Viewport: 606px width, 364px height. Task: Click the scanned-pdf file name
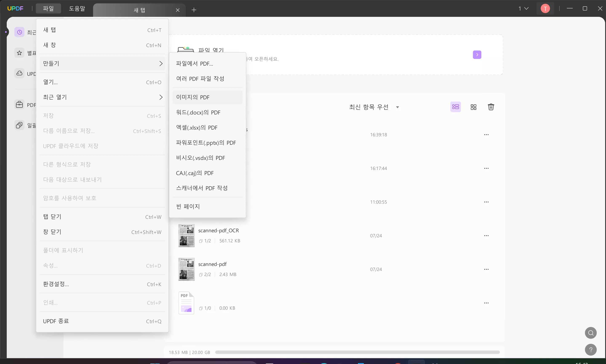tap(212, 264)
